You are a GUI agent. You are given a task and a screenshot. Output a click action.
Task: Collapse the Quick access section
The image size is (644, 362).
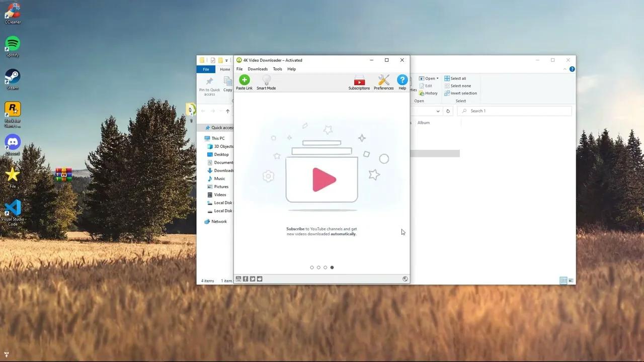(202, 127)
